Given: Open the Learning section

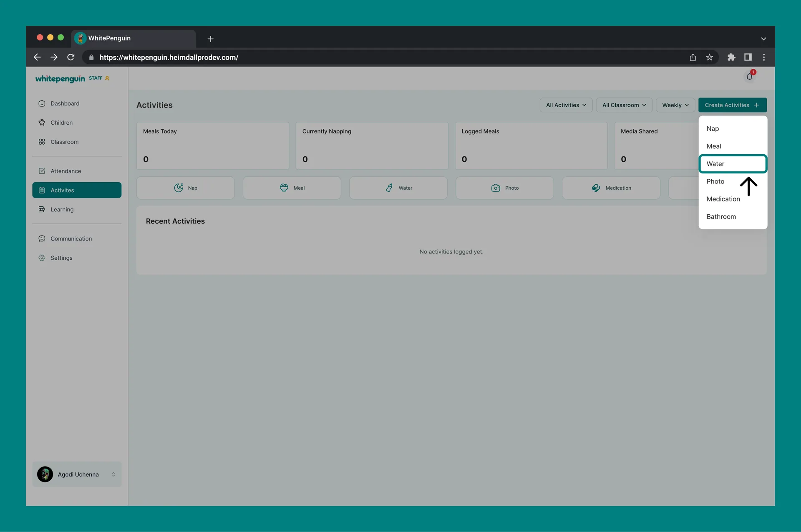Looking at the screenshot, I should [x=77, y=209].
